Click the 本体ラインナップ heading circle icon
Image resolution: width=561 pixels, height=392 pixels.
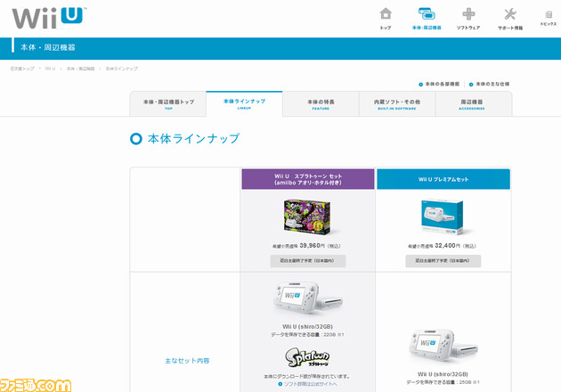[x=136, y=139]
